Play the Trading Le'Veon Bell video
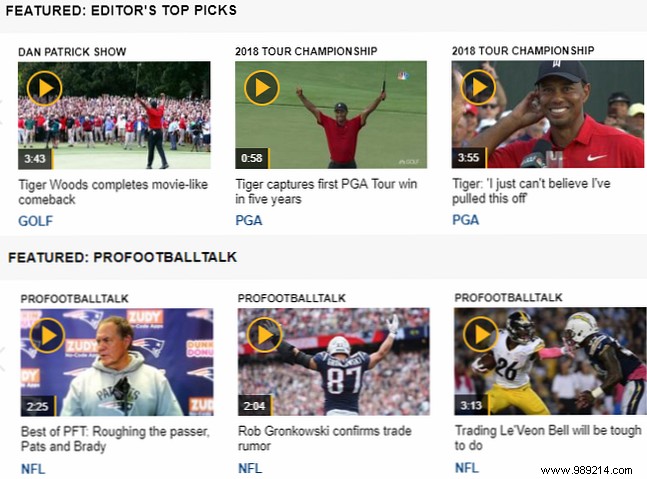 pyautogui.click(x=481, y=334)
